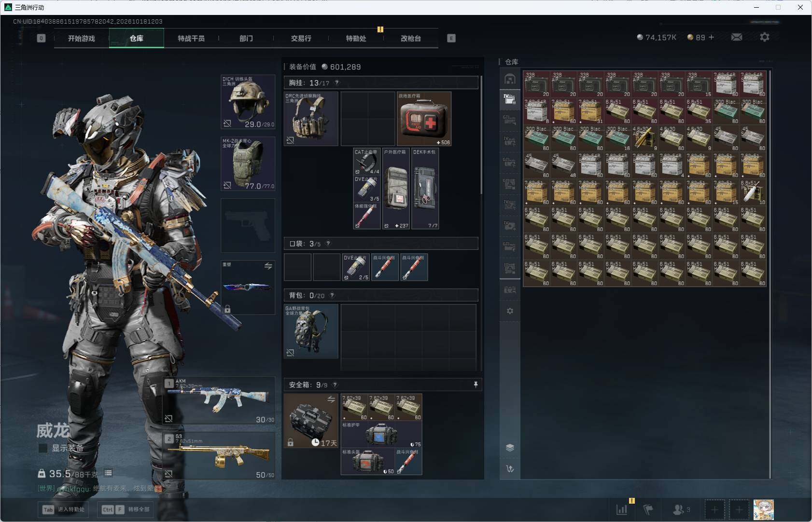Click the plus icon next to 89 currency

pyautogui.click(x=711, y=37)
